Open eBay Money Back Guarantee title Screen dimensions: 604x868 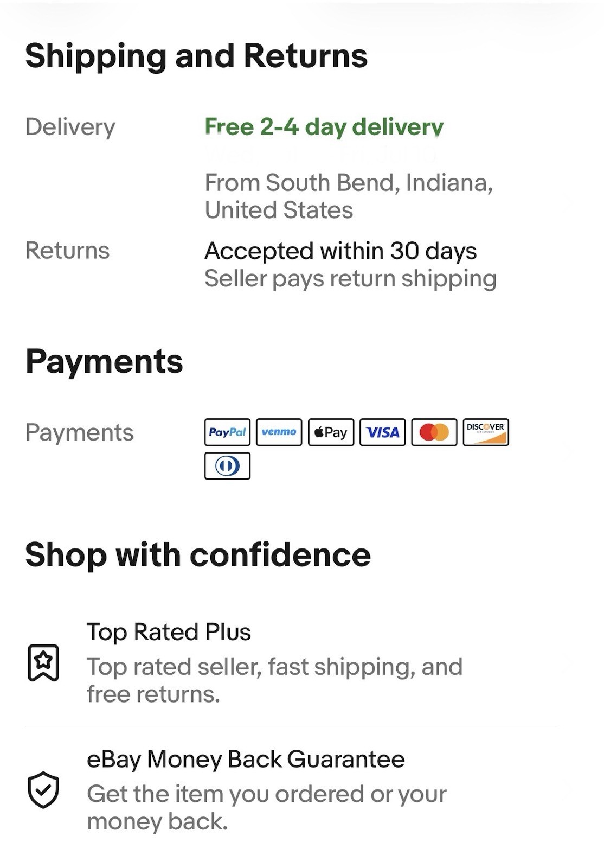[246, 759]
